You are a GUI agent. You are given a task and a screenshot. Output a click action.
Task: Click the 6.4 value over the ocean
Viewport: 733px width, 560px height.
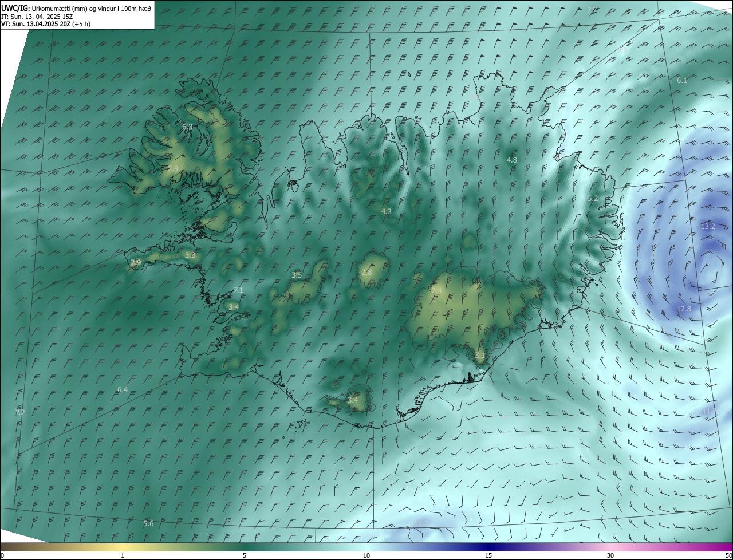coord(123,390)
